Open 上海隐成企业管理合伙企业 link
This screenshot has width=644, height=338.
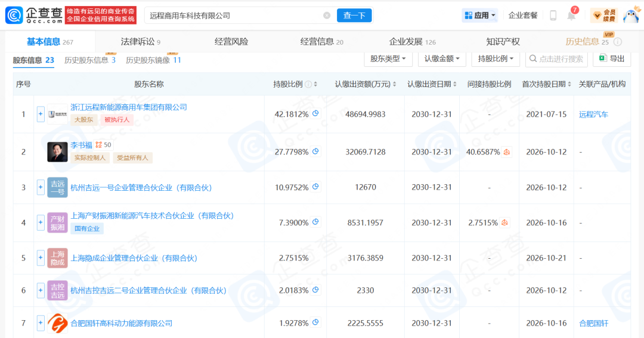(x=134, y=258)
